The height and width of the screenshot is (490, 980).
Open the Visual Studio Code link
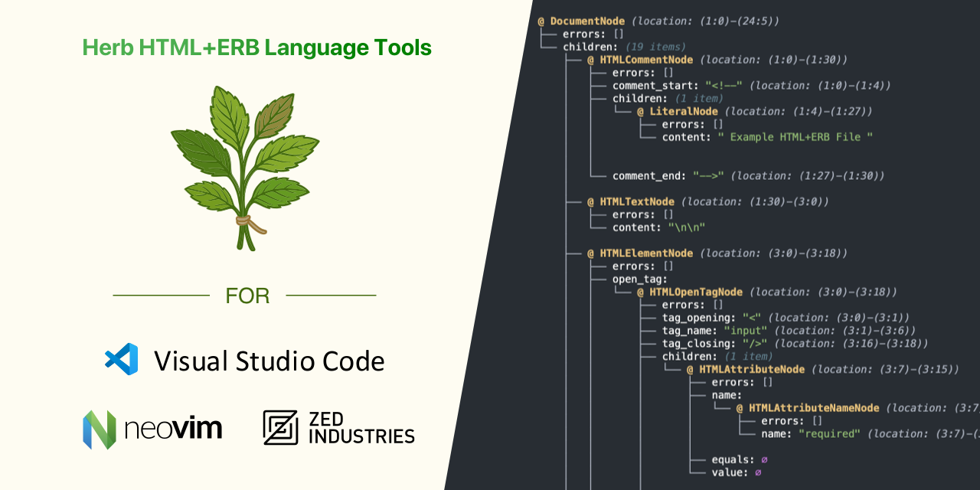[x=269, y=361]
